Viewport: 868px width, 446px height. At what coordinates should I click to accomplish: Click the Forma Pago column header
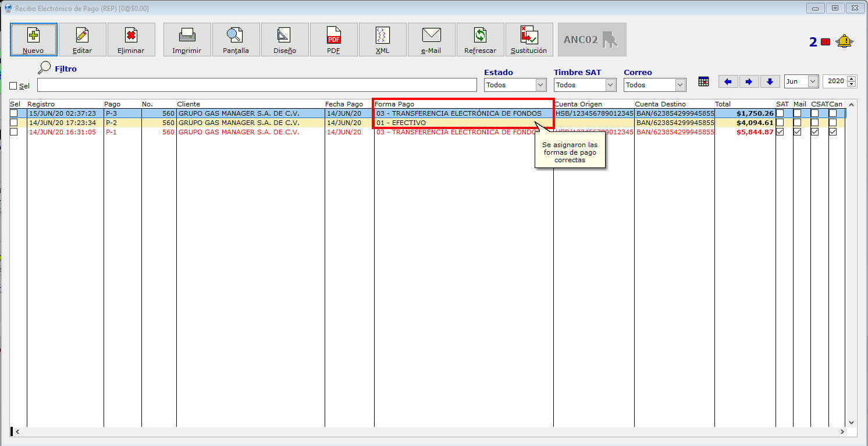click(394, 104)
